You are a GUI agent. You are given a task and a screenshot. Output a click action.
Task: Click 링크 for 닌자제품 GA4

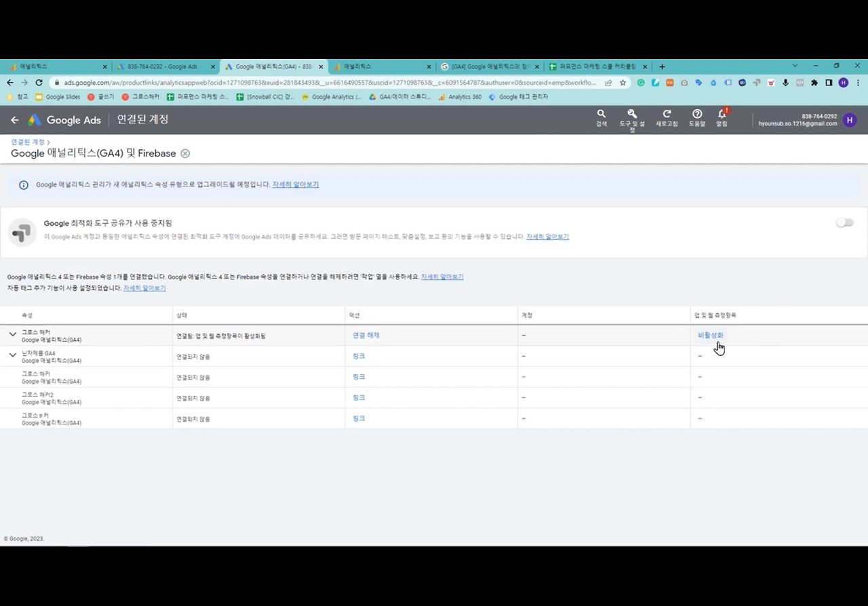[x=359, y=356]
